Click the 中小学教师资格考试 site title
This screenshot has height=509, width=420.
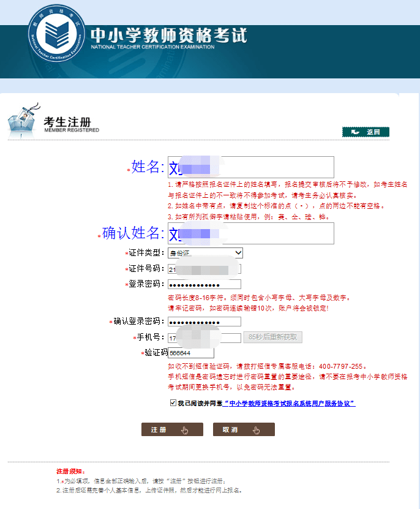point(169,36)
